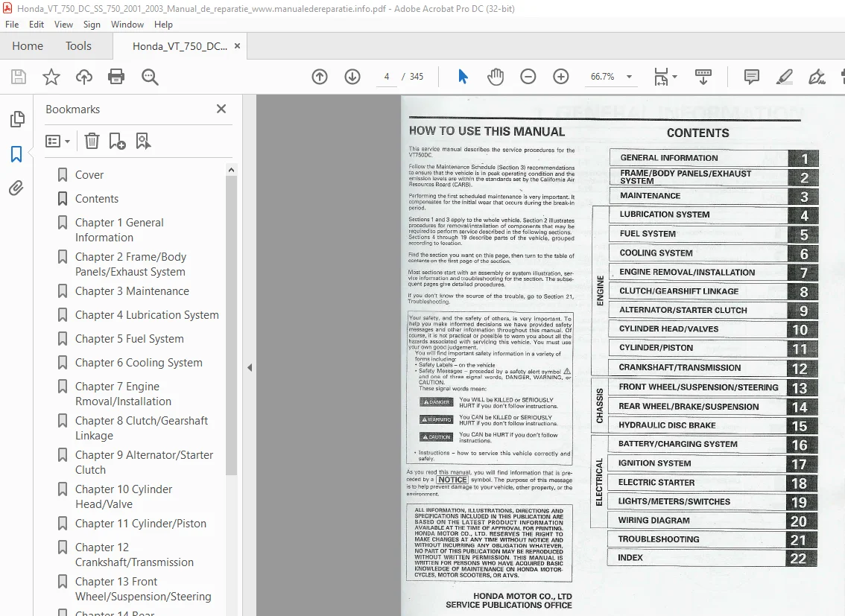Open Chapter 11 Cylinder/Piston bookmark
The image size is (845, 616).
(141, 524)
